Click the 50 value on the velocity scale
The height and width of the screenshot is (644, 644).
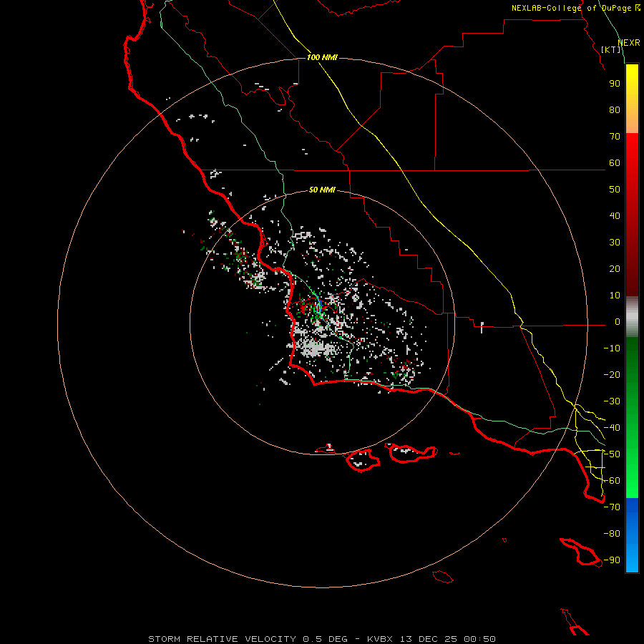(x=615, y=190)
